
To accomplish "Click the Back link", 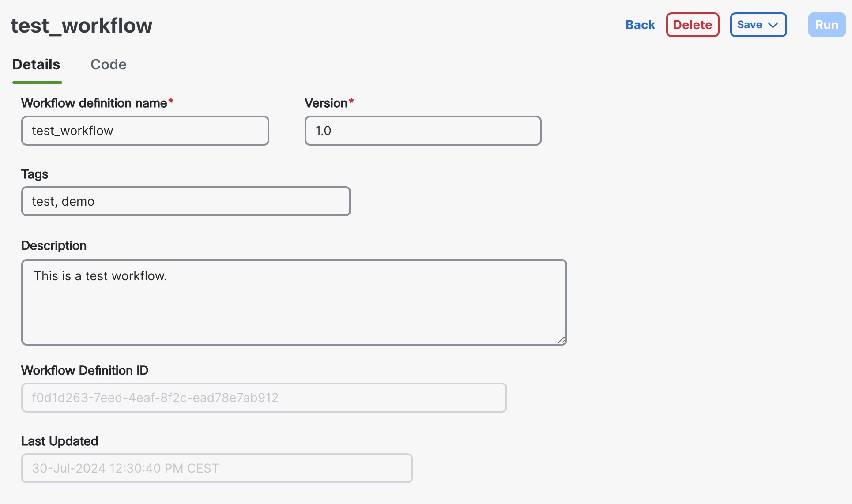I will (x=640, y=25).
